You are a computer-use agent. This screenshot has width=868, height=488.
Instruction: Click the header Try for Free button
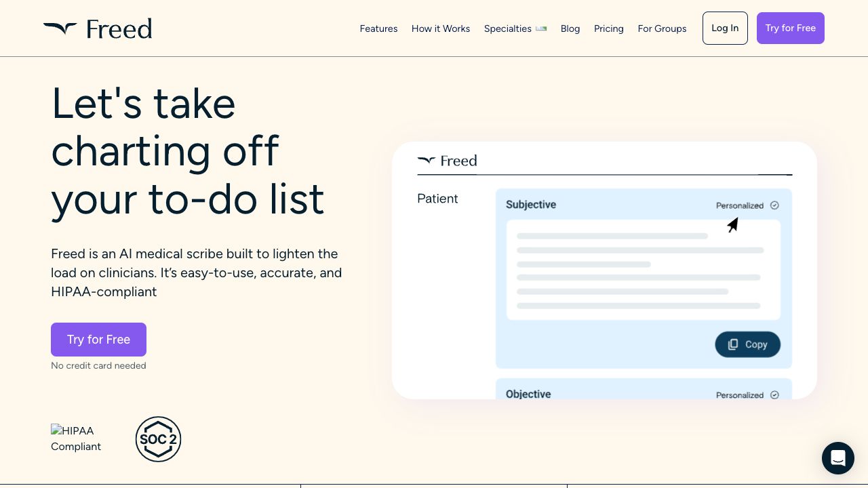click(790, 28)
